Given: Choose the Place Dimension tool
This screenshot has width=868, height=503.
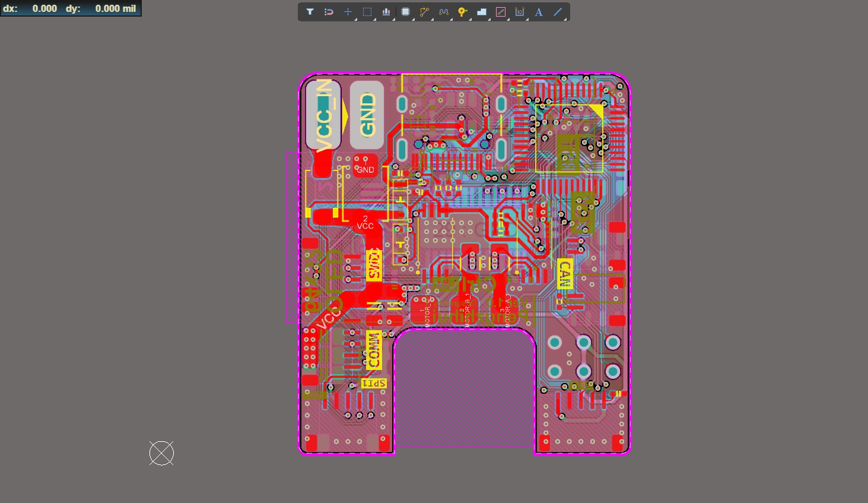Looking at the screenshot, I should point(520,12).
